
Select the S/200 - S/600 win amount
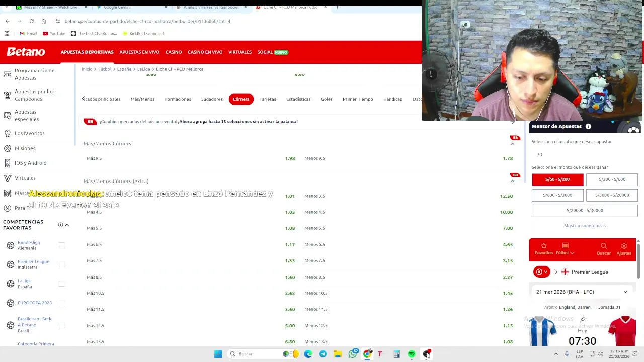(x=612, y=179)
